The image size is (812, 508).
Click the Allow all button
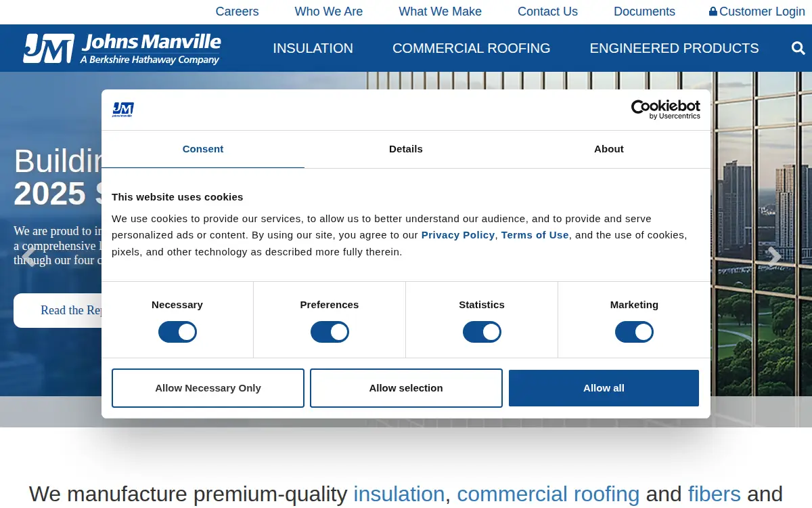click(604, 388)
